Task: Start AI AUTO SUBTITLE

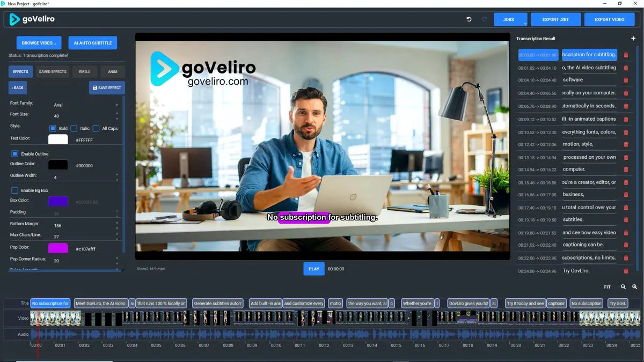Action: 93,43
